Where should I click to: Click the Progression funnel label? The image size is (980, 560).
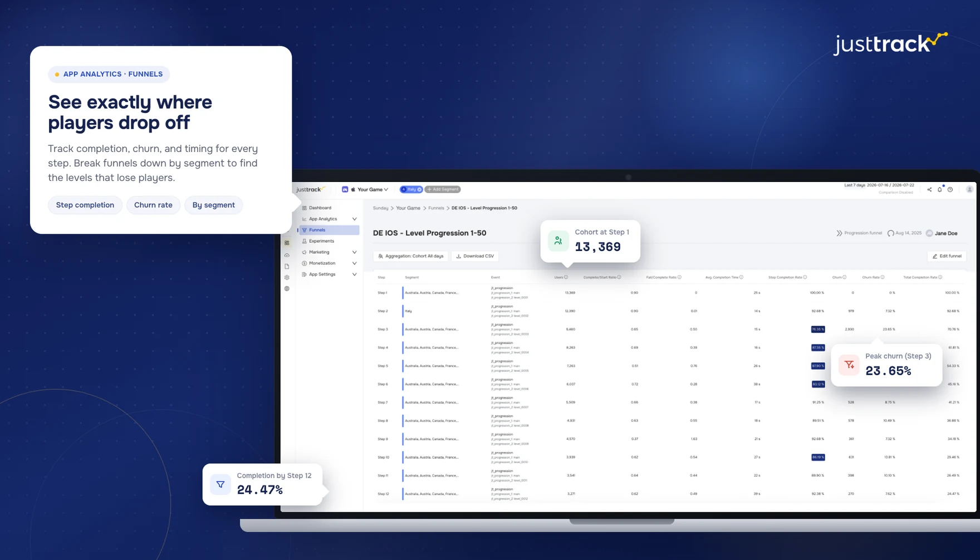coord(859,233)
